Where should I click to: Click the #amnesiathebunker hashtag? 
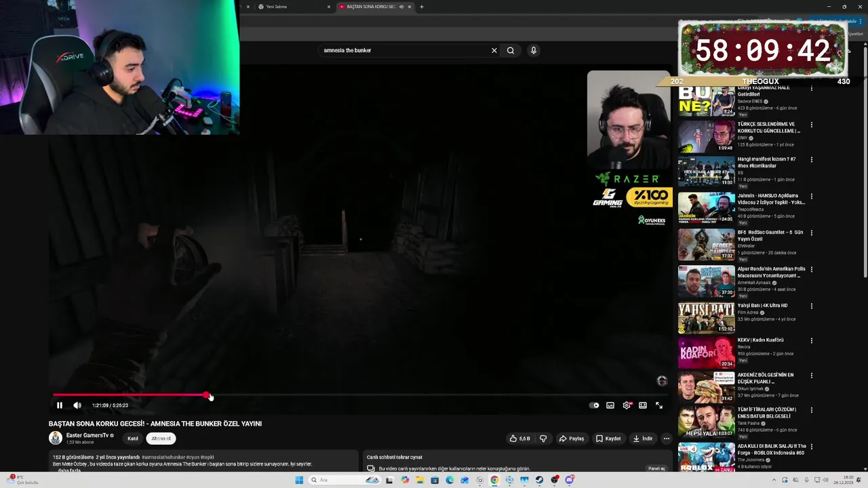[x=163, y=457]
